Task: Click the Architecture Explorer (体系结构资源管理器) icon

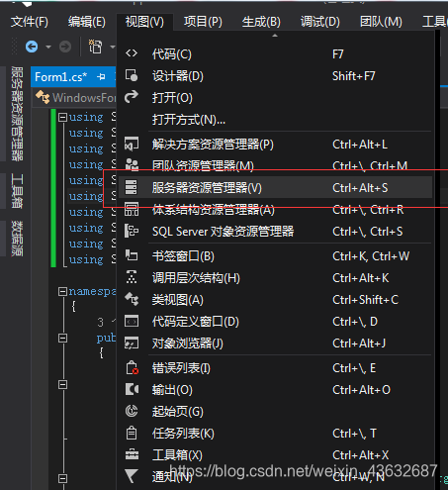Action: [132, 209]
